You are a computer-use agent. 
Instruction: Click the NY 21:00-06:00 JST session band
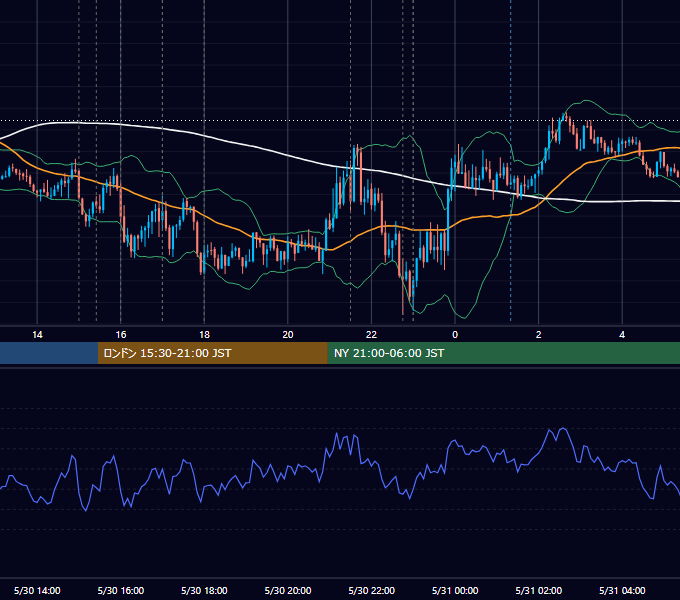[x=503, y=353]
